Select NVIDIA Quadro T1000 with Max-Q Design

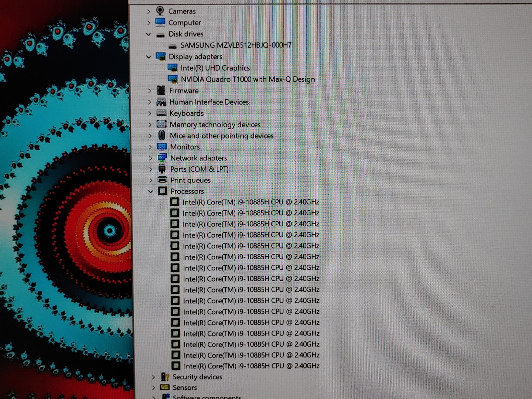pyautogui.click(x=248, y=79)
